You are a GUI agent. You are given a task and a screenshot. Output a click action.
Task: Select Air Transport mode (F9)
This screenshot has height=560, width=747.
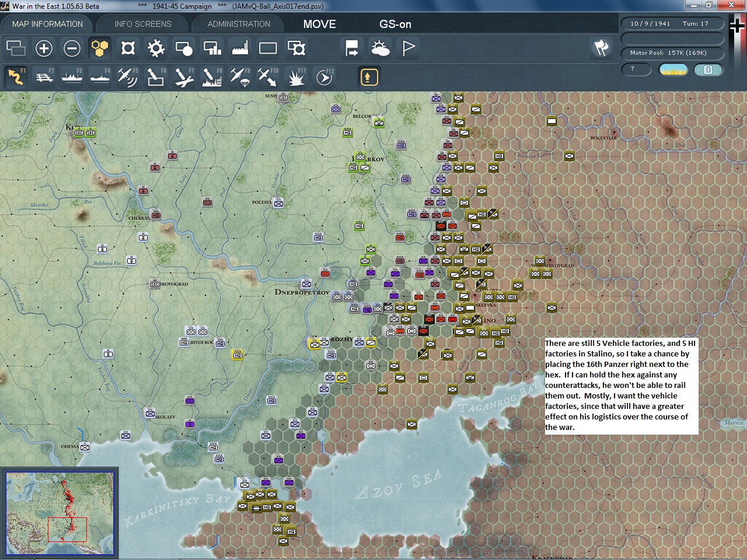[x=240, y=76]
